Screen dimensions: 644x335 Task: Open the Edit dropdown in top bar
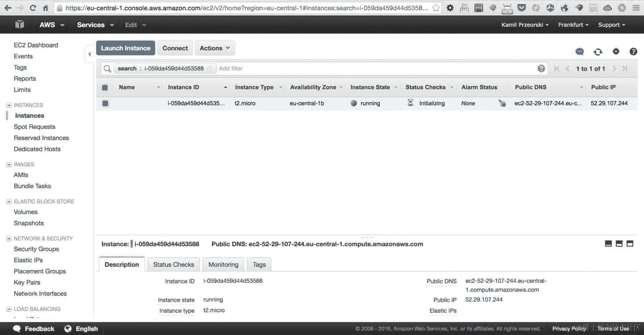pos(135,25)
